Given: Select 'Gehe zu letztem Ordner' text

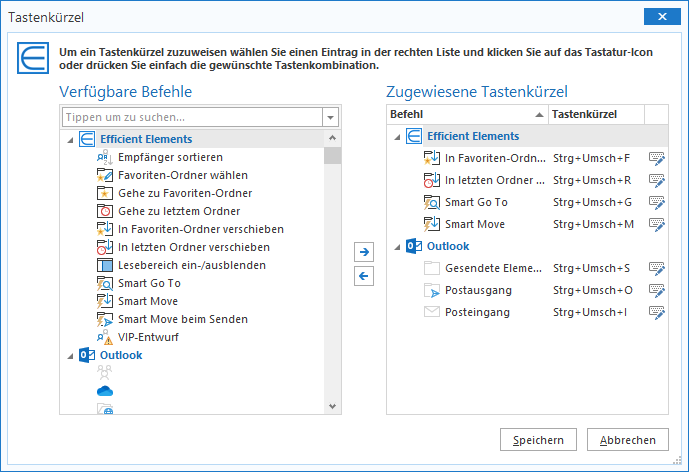Looking at the screenshot, I should pyautogui.click(x=179, y=211).
